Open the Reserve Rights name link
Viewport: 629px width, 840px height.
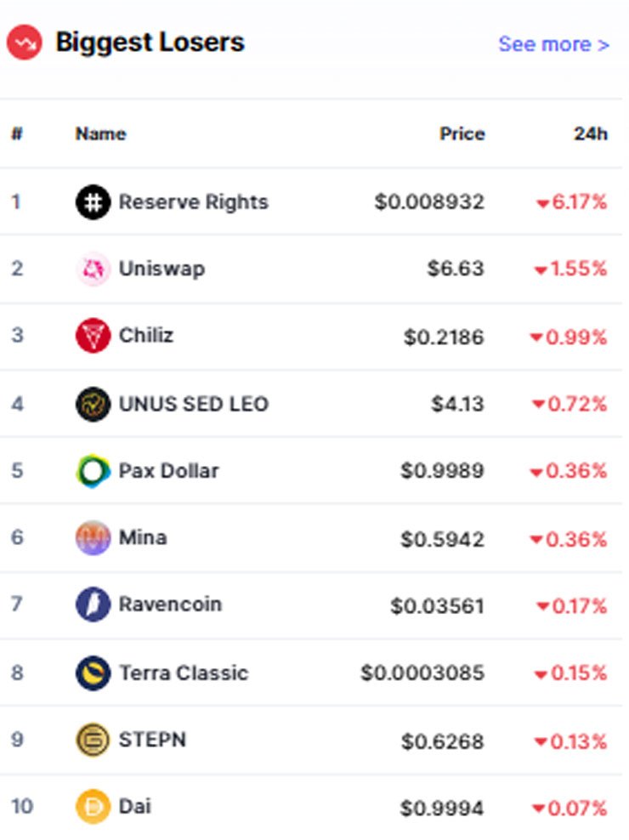click(194, 202)
